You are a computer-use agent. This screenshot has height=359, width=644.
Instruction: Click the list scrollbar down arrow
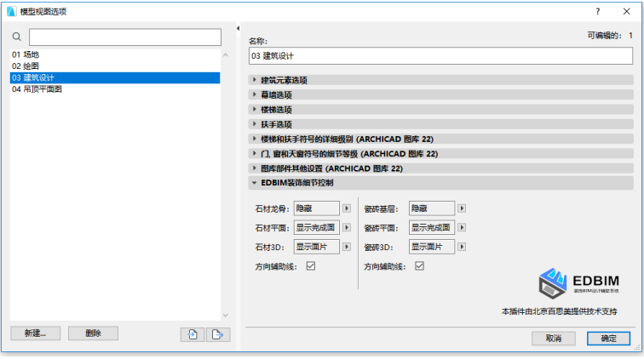[226, 316]
